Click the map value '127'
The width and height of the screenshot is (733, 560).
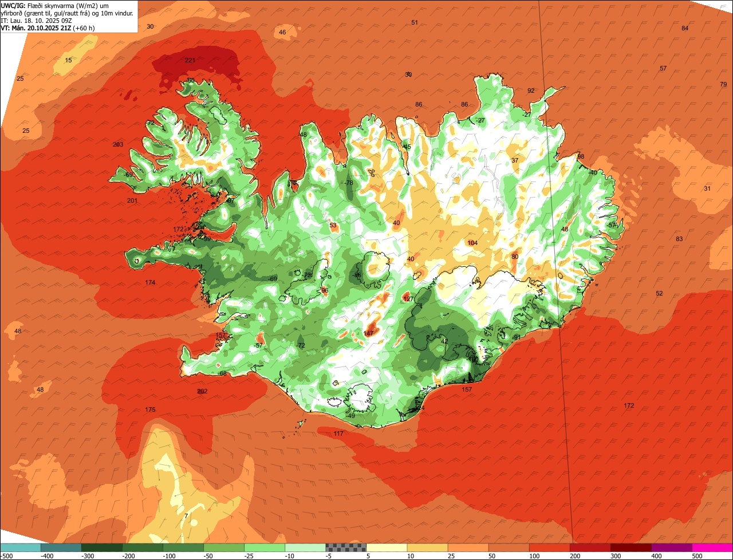point(408,299)
